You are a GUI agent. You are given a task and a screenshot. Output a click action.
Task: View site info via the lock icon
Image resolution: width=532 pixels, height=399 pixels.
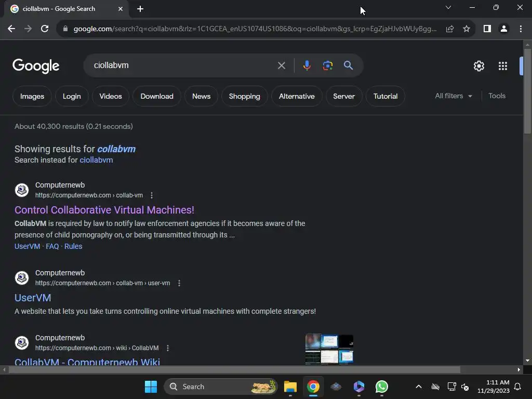(65, 29)
